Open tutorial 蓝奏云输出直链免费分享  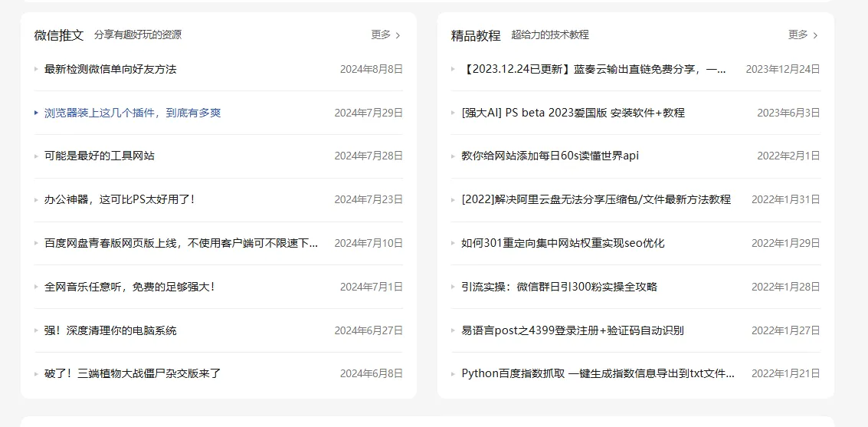point(594,69)
